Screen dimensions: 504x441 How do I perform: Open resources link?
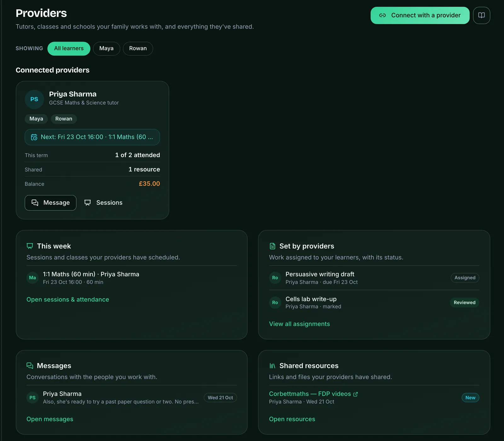click(292, 419)
